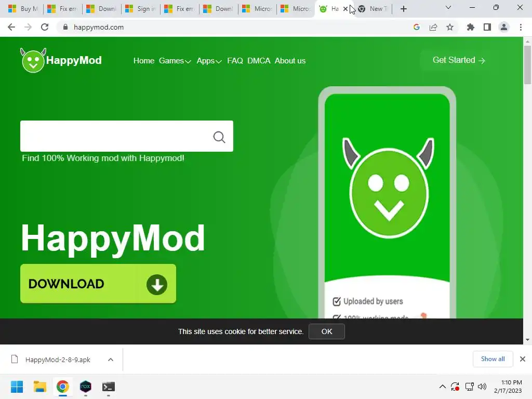Switch to the Sign in browser tab
This screenshot has width=532, height=399.
(x=141, y=9)
